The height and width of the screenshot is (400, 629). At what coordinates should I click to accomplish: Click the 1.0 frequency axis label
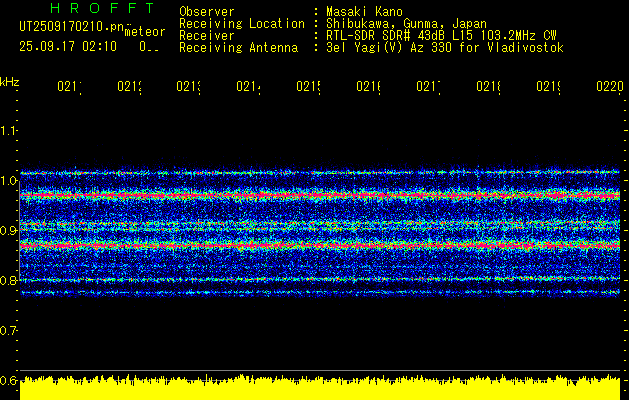tap(9, 181)
